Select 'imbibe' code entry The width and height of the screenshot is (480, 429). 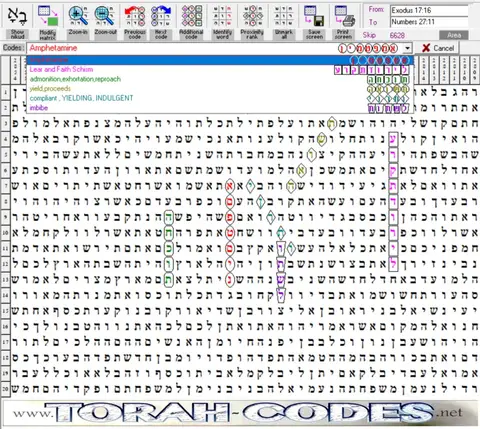point(220,108)
